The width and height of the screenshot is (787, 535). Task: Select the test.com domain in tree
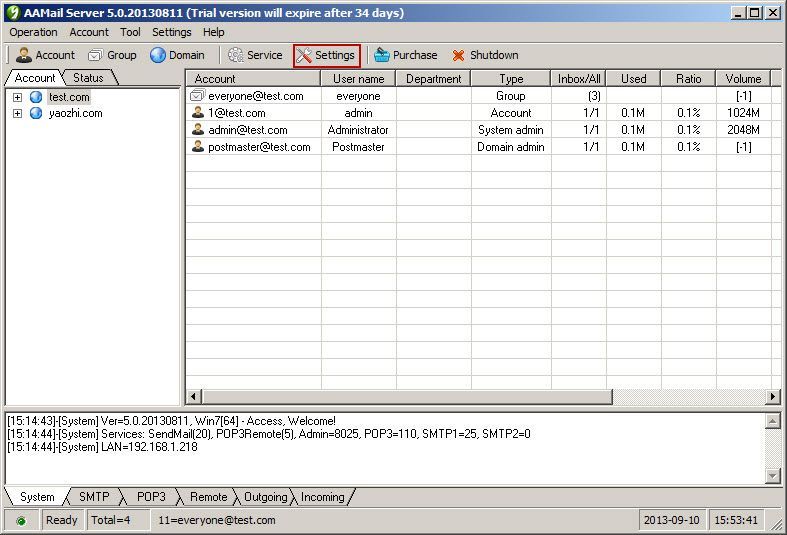69,97
